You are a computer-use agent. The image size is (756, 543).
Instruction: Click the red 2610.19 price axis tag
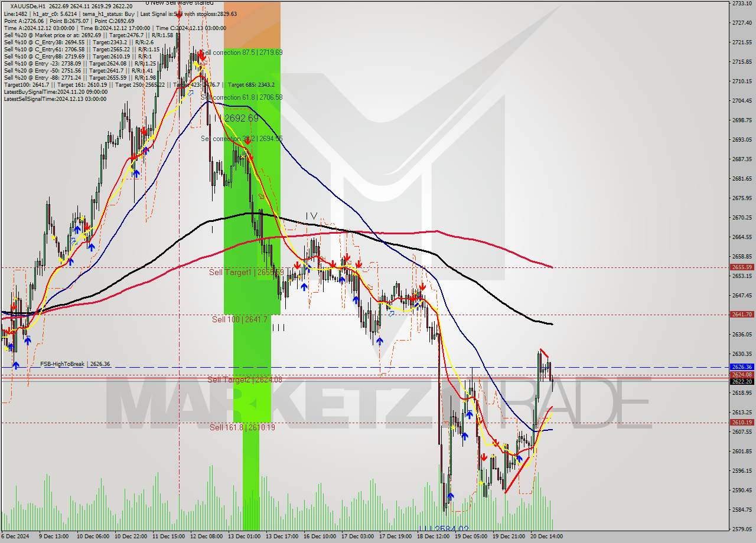742,423
